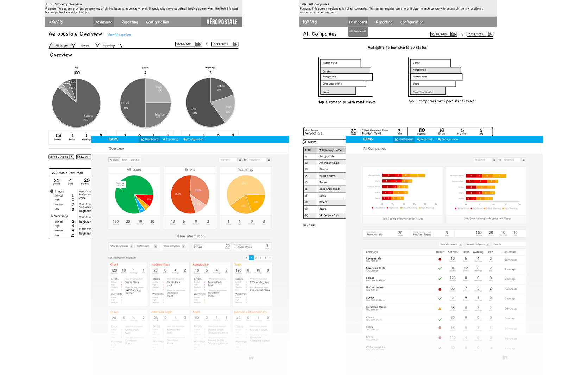Open end date calendar in All Companies wireframe
This screenshot has height=386, width=588.
(490, 34)
